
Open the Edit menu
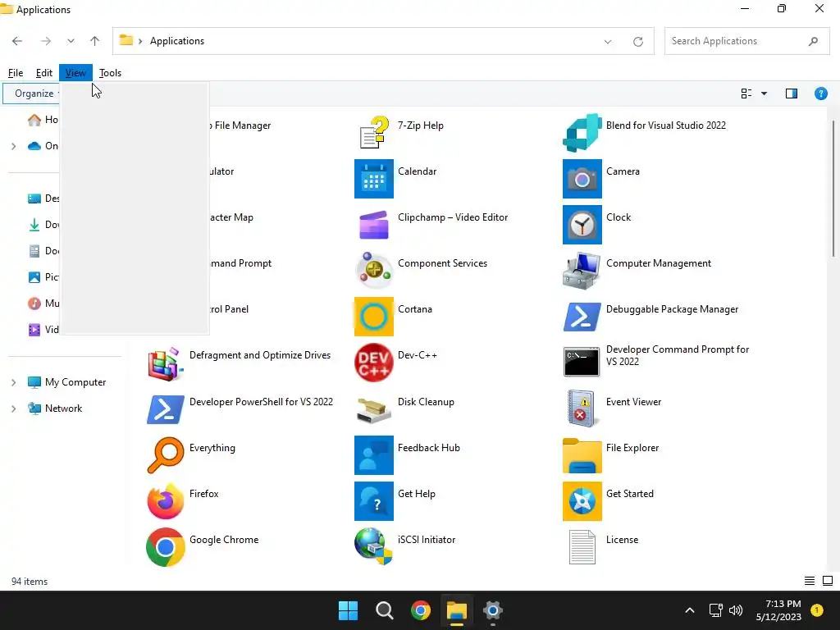44,73
